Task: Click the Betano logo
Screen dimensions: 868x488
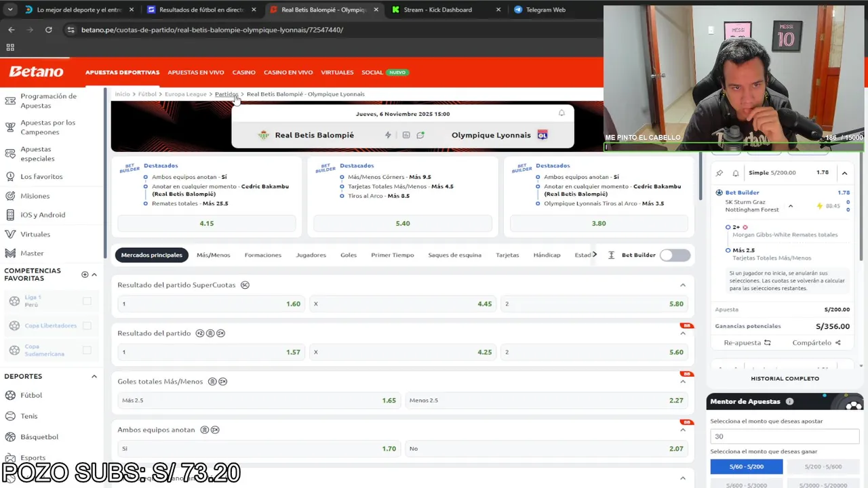Action: click(x=36, y=72)
